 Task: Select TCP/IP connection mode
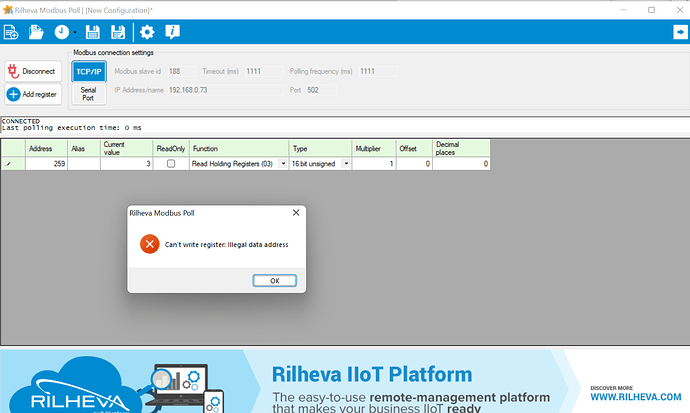click(89, 71)
